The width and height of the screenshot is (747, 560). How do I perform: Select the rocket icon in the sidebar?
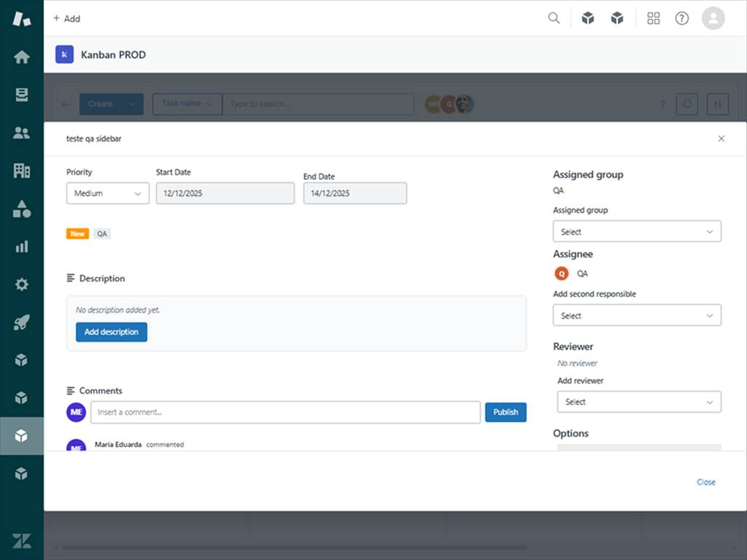click(21, 321)
